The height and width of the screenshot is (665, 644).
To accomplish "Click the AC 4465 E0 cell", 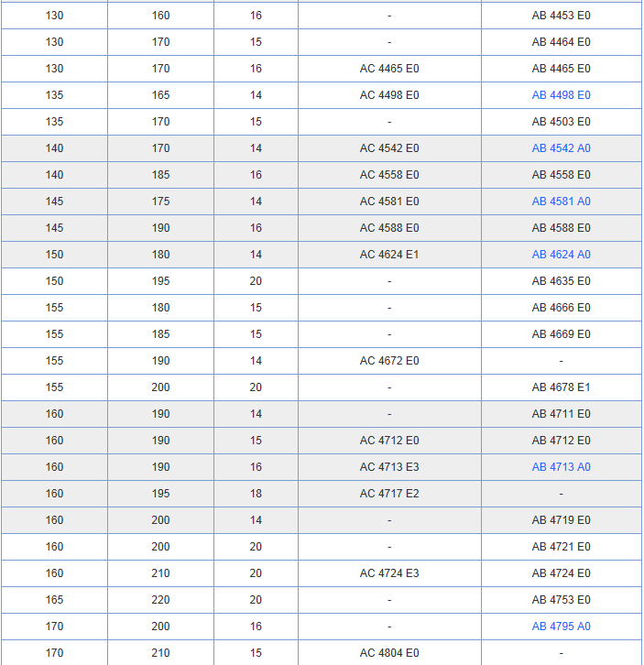I will (389, 69).
